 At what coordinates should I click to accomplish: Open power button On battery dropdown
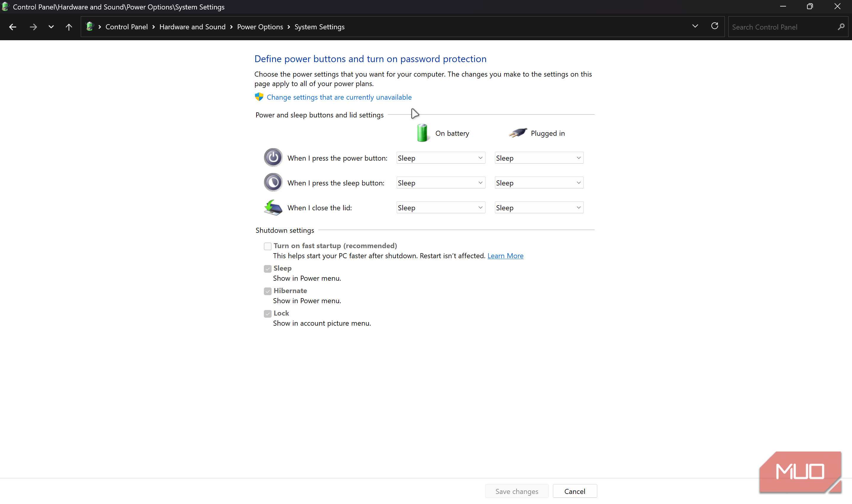click(441, 158)
